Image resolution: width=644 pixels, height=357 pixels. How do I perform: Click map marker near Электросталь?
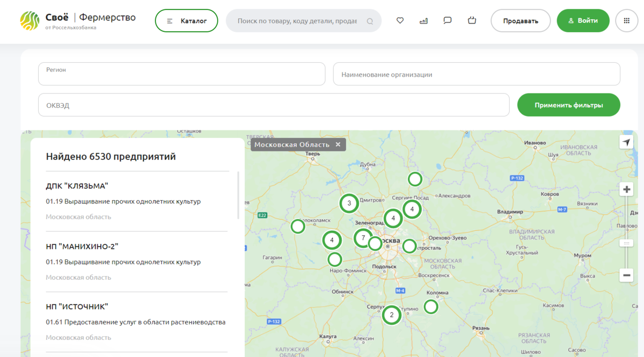[x=409, y=246]
